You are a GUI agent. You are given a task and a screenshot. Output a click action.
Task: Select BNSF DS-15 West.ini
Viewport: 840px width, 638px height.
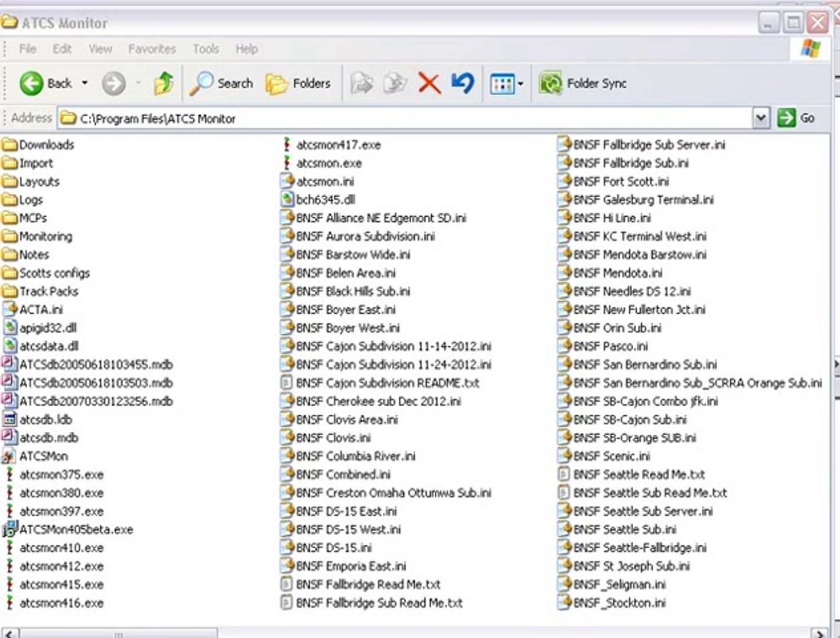tap(341, 529)
